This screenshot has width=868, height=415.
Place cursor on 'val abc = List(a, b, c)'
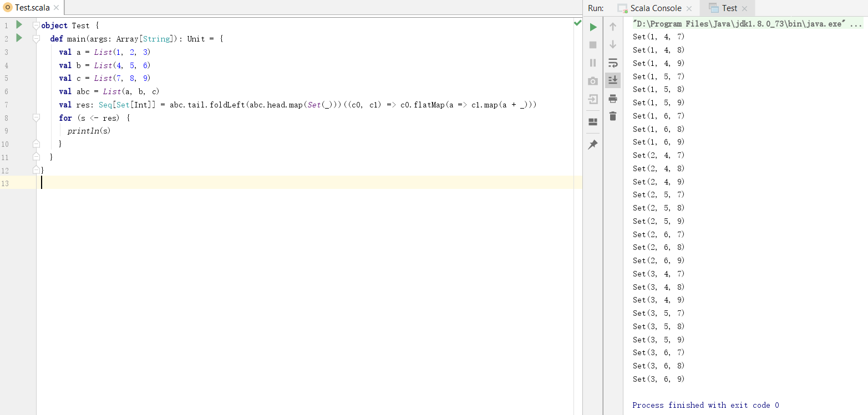109,91
